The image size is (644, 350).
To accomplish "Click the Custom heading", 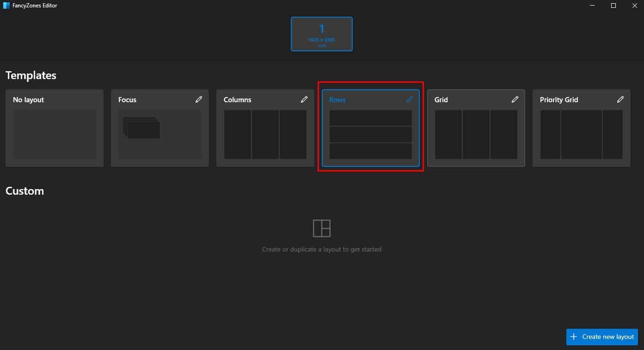I will pos(25,191).
